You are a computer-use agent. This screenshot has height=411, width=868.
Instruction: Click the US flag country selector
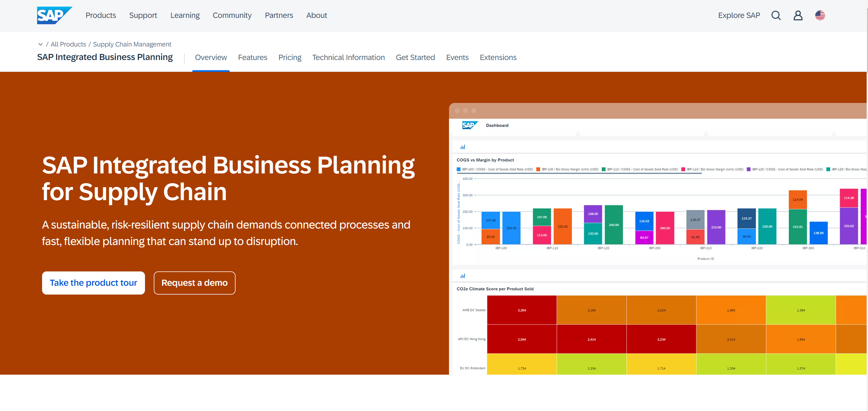[820, 15]
